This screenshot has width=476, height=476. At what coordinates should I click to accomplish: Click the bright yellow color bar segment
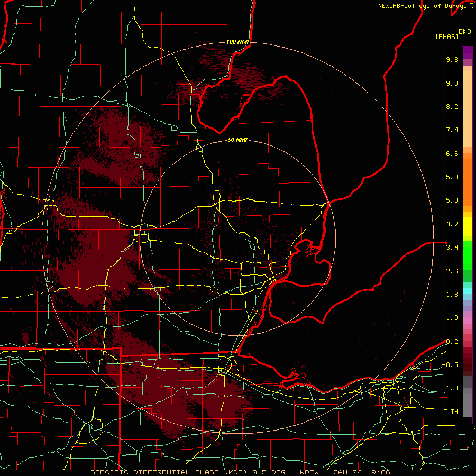[x=467, y=226]
